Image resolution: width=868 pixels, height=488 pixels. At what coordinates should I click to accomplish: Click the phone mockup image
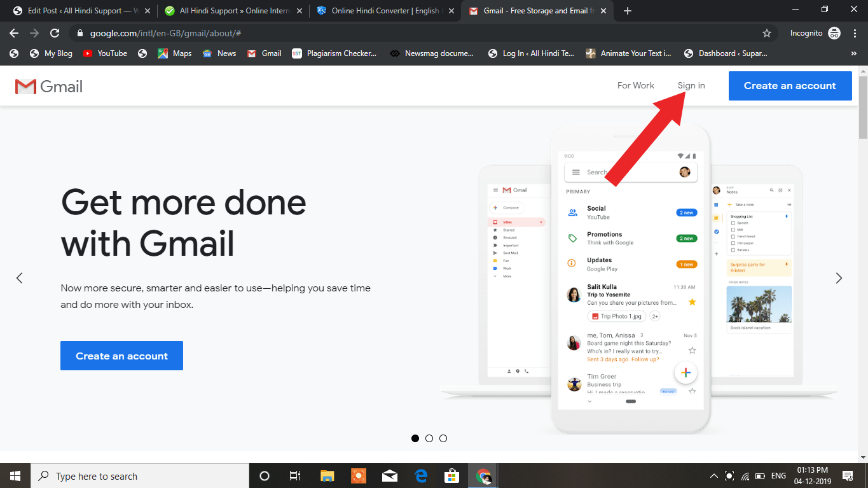pyautogui.click(x=631, y=278)
